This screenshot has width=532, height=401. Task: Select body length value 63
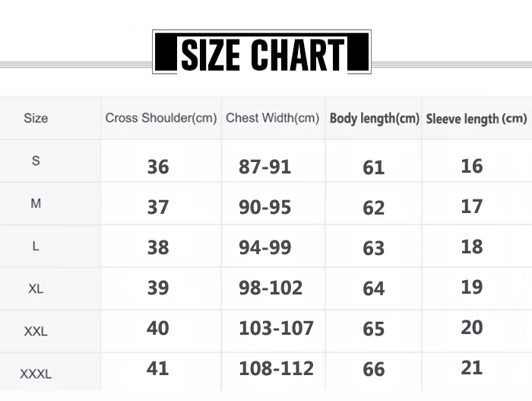[x=374, y=248]
